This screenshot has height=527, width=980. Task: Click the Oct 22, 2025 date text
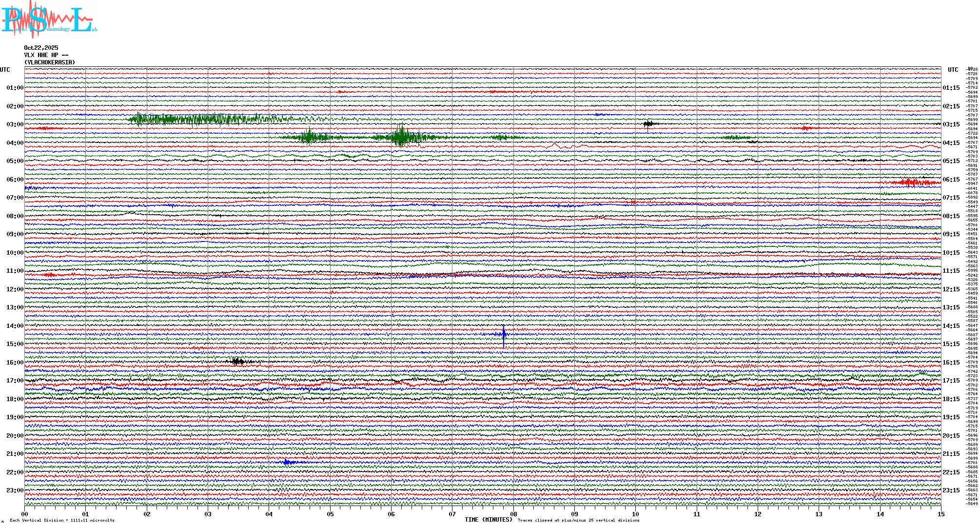pyautogui.click(x=41, y=48)
